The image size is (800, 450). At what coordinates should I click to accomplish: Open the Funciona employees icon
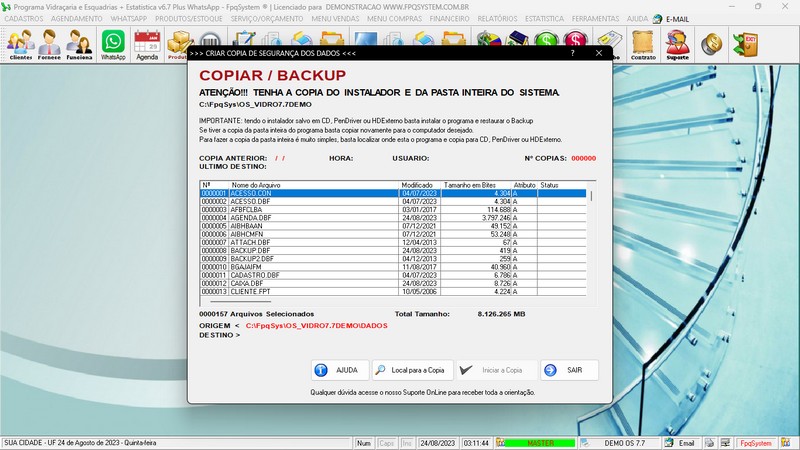(79, 44)
